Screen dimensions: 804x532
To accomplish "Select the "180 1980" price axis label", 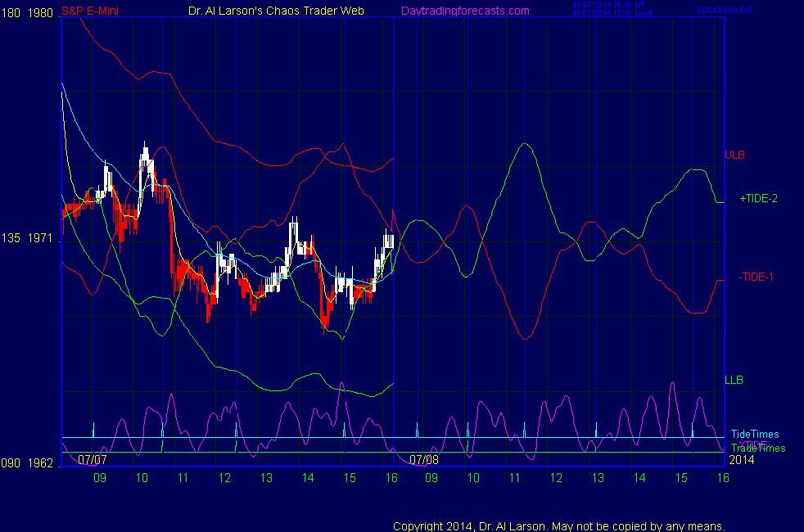I will (27, 13).
